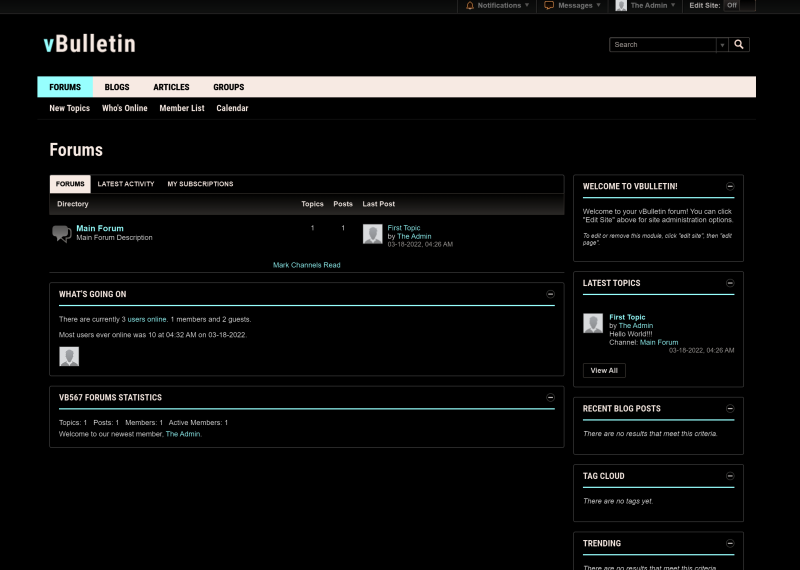Open the Notifications dropdown arrow
Screen dimensions: 800x570
point(527,5)
